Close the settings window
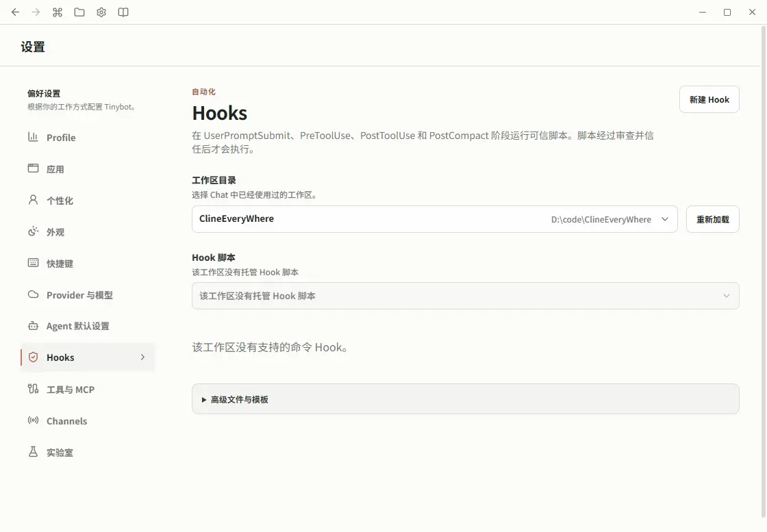Screen dimensions: 767x532 753,12
